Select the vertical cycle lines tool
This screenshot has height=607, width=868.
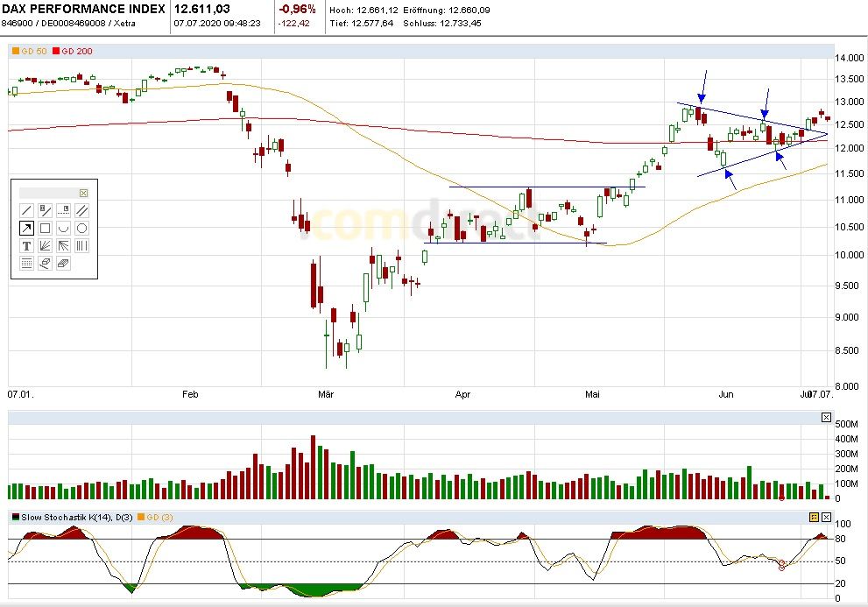coord(81,245)
